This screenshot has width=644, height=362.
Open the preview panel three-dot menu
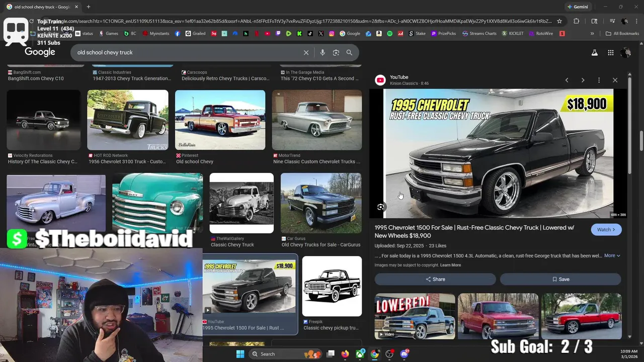[x=599, y=80]
